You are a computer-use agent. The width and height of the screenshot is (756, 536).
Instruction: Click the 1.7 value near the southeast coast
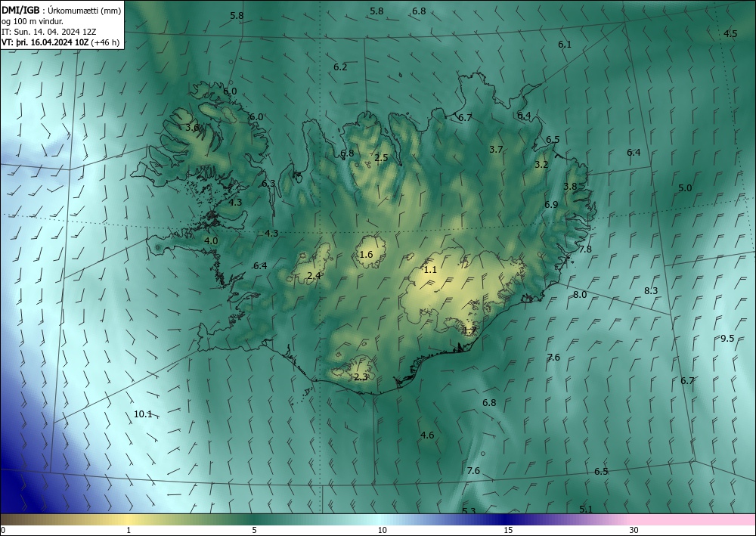tap(469, 330)
